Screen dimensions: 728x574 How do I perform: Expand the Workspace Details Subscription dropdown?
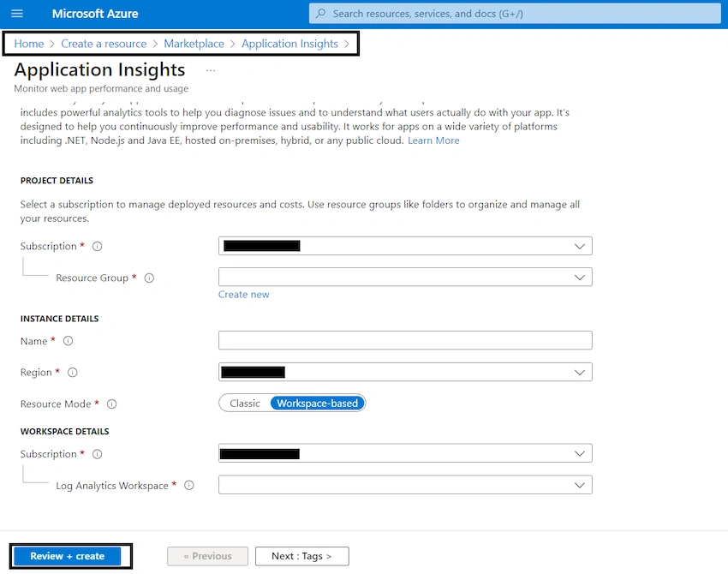coord(405,453)
